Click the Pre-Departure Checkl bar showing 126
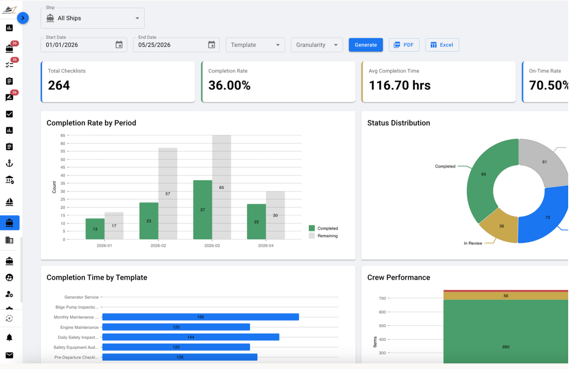The image size is (588, 369). pos(180,357)
